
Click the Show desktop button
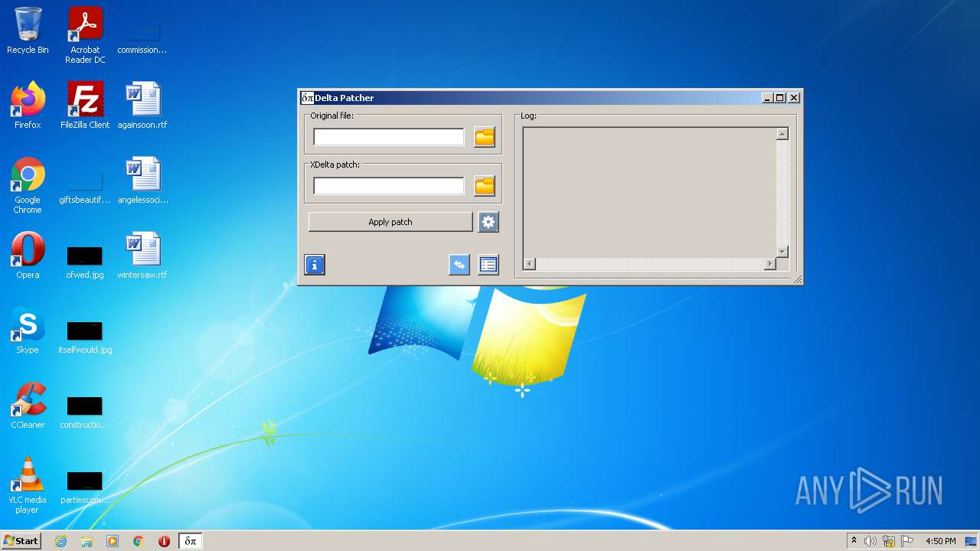tap(971, 541)
